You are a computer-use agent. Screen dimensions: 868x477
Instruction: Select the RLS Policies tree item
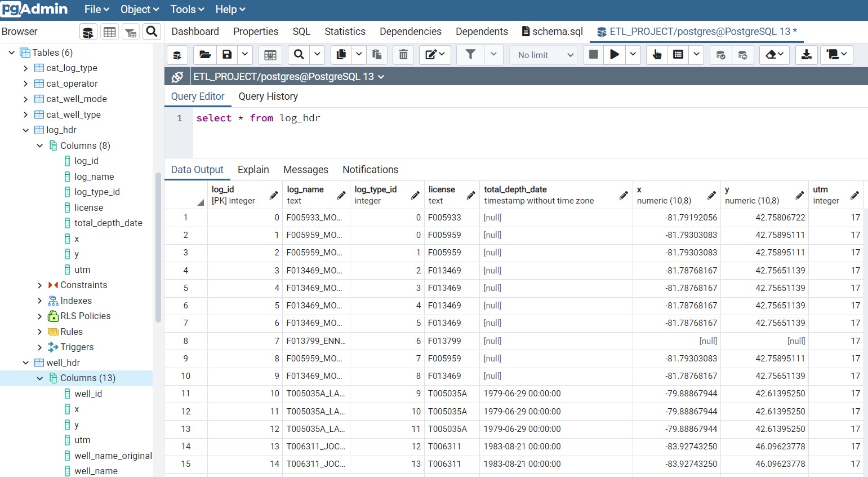pos(85,316)
